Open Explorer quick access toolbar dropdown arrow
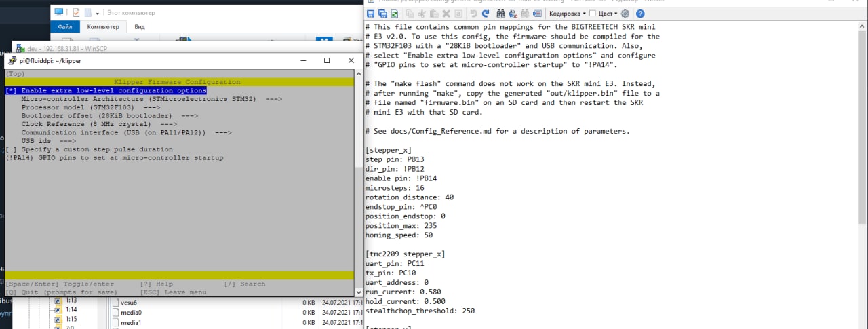 pyautogui.click(x=98, y=12)
